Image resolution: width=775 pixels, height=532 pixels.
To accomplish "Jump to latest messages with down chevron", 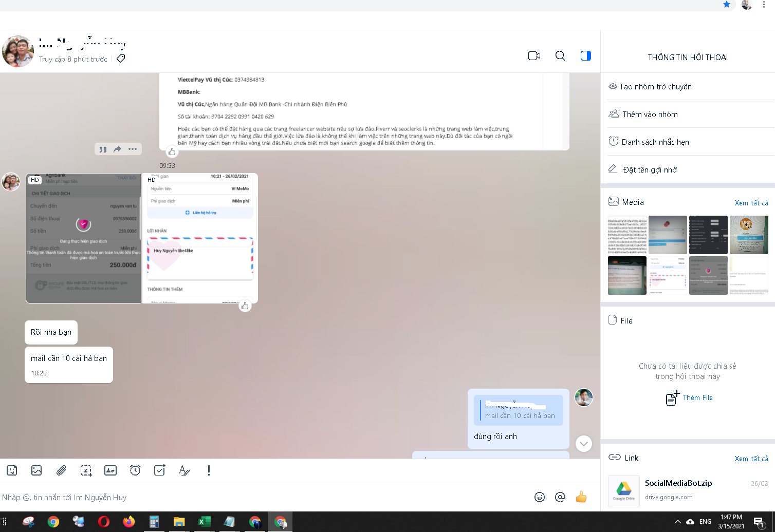I will (584, 444).
